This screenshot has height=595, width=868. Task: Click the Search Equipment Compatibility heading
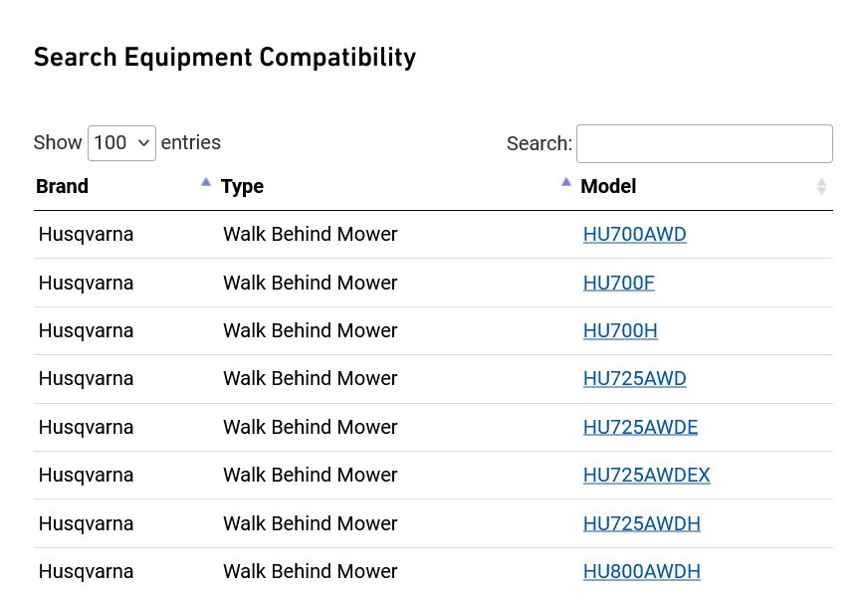pyautogui.click(x=225, y=58)
